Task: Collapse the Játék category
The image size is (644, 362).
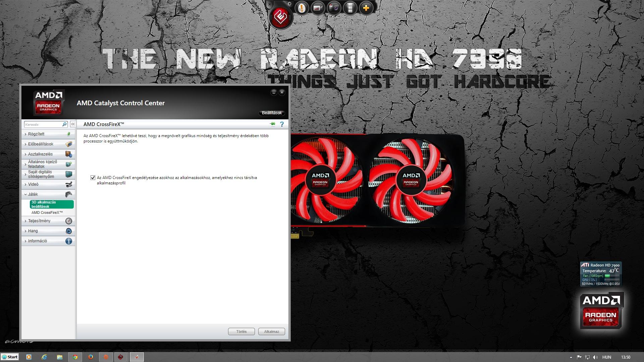Action: tap(48, 194)
